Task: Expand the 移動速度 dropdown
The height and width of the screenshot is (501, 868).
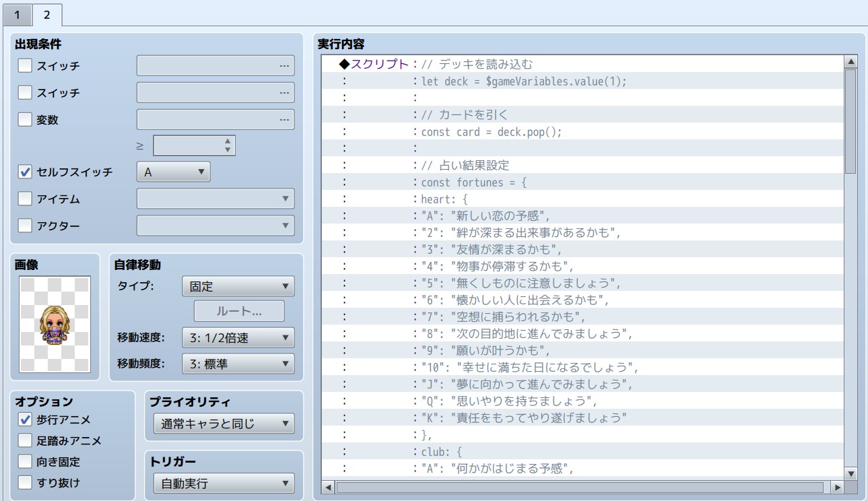Action: [238, 337]
